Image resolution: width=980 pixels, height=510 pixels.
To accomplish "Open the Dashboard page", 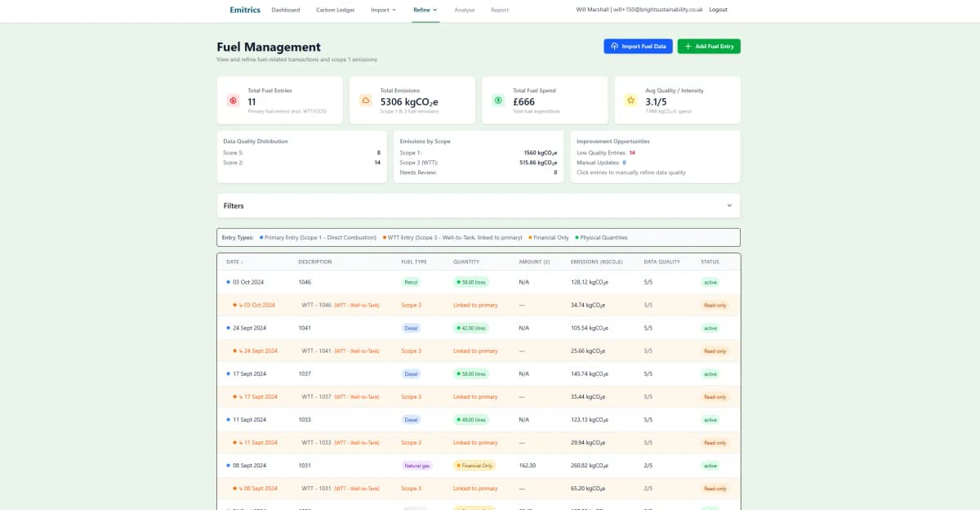I will [x=286, y=10].
